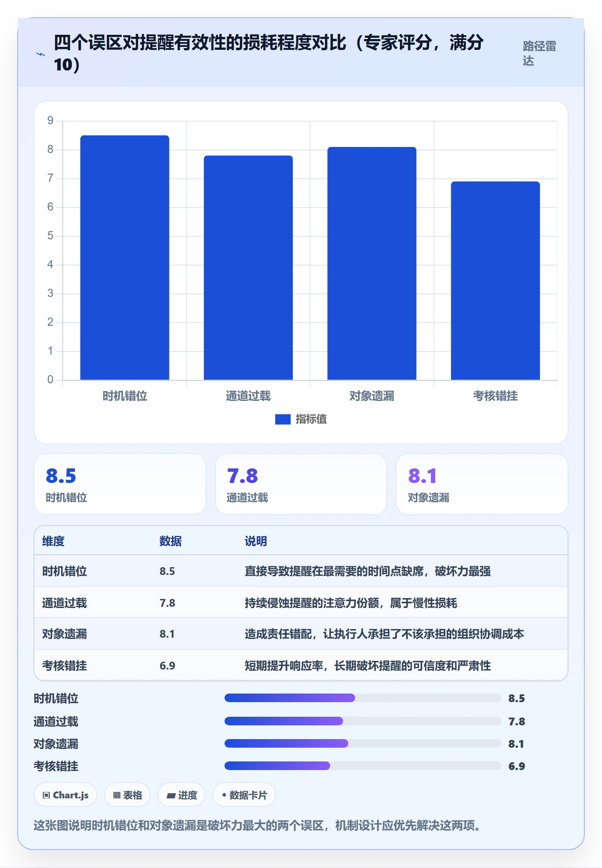Click the 时机错位 progress bar
This screenshot has height=868, width=602.
[x=363, y=698]
